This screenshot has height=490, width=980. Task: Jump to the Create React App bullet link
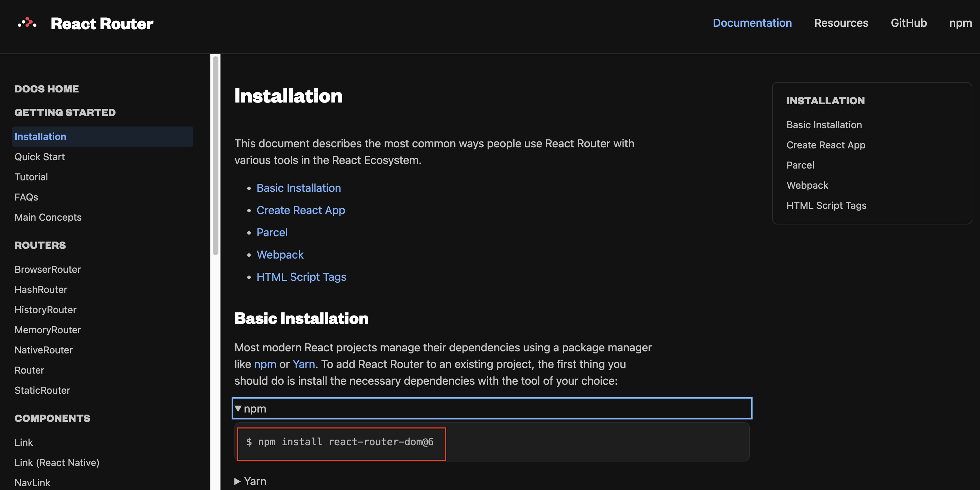coord(300,210)
